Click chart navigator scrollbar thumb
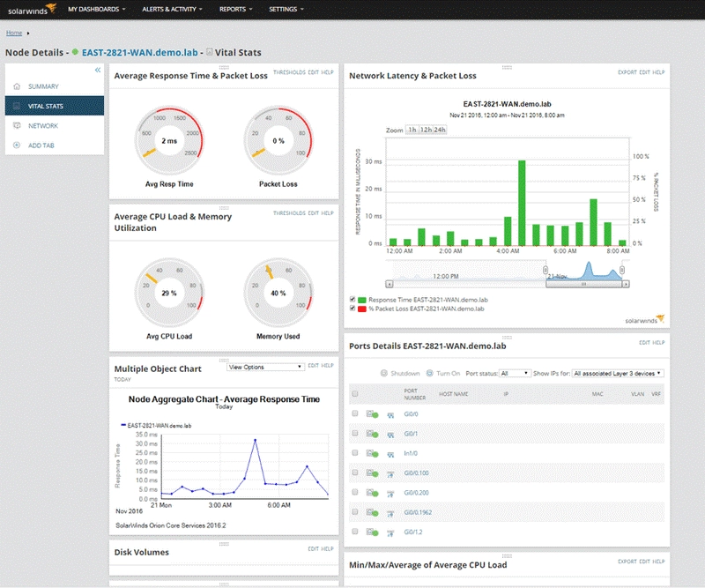Viewport: 705px width, 588px height. coord(584,284)
